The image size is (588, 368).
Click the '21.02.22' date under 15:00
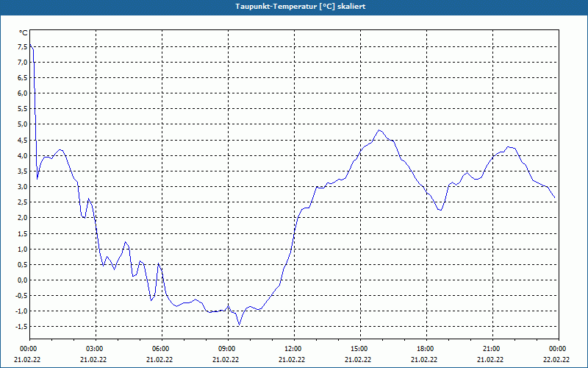pyautogui.click(x=358, y=360)
